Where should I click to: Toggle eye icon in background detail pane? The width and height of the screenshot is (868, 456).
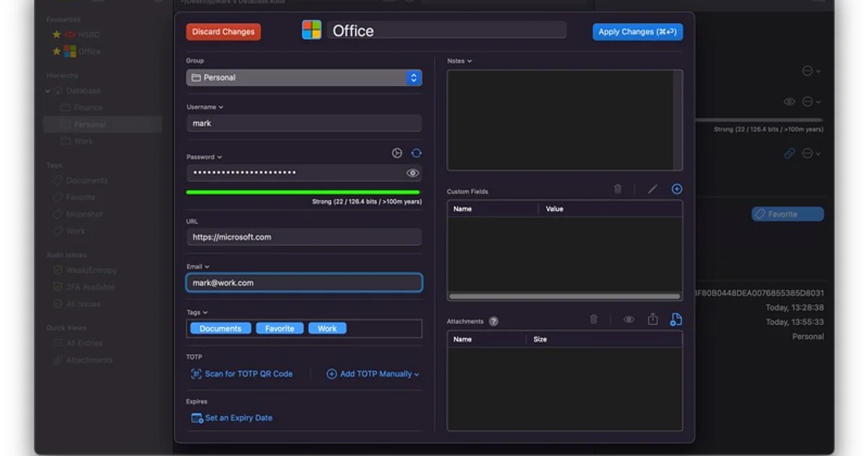click(x=790, y=102)
